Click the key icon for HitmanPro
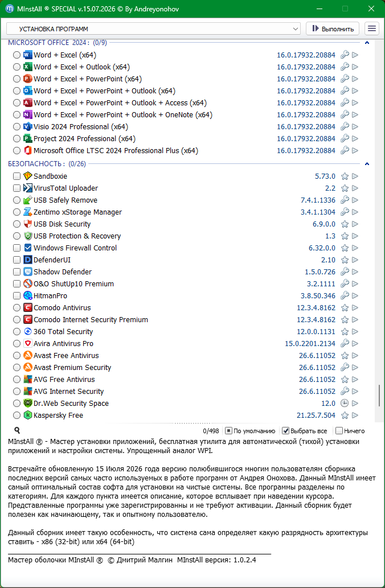This screenshot has height=588, width=385. (x=345, y=296)
